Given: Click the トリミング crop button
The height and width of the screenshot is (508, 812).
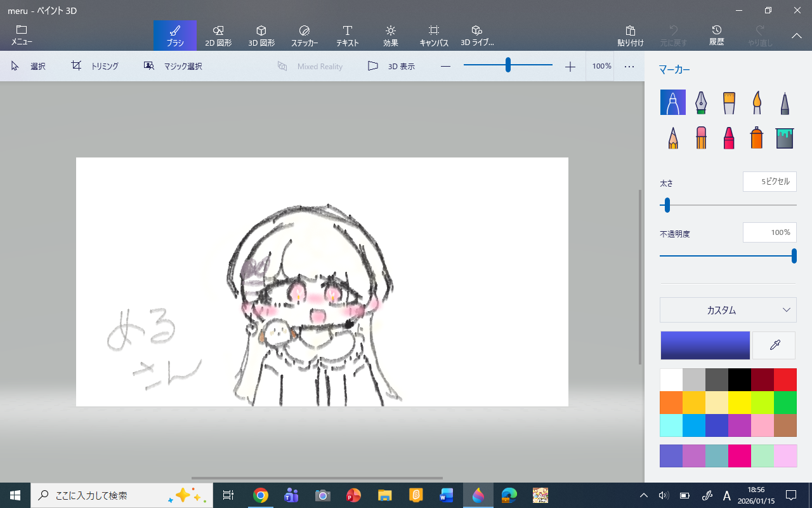Looking at the screenshot, I should pyautogui.click(x=95, y=66).
